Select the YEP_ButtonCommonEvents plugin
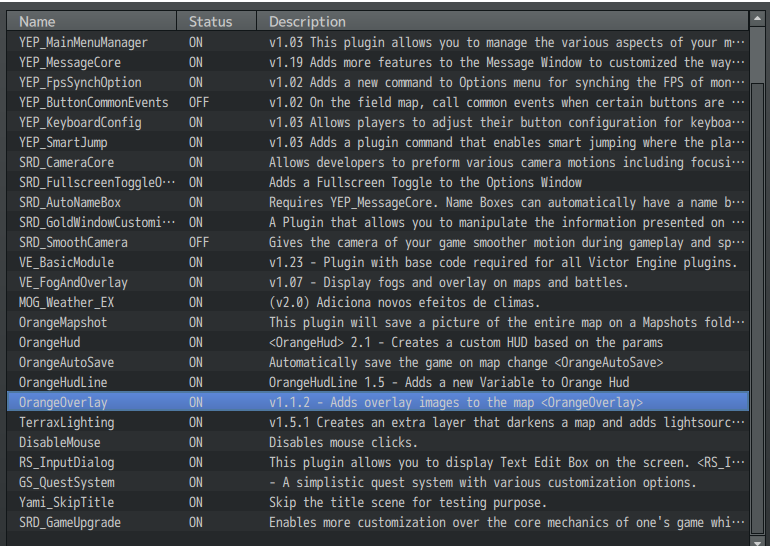This screenshot has height=546, width=770. point(378,102)
